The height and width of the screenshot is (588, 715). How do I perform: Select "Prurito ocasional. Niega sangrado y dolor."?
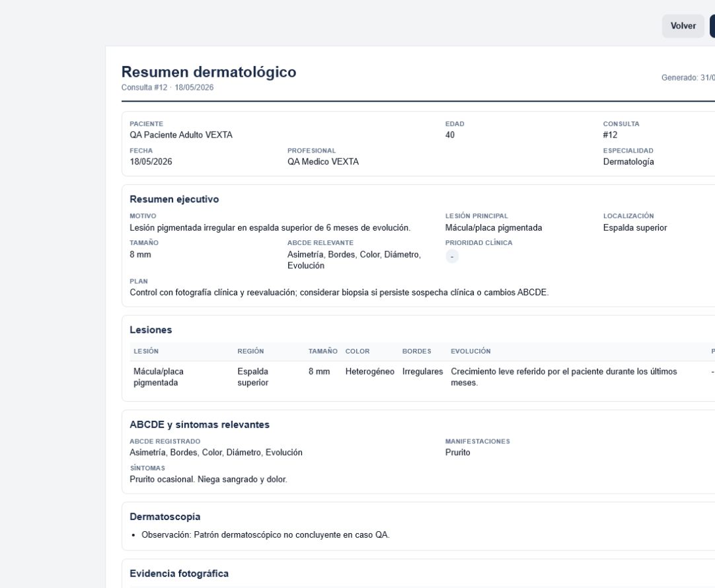208,480
